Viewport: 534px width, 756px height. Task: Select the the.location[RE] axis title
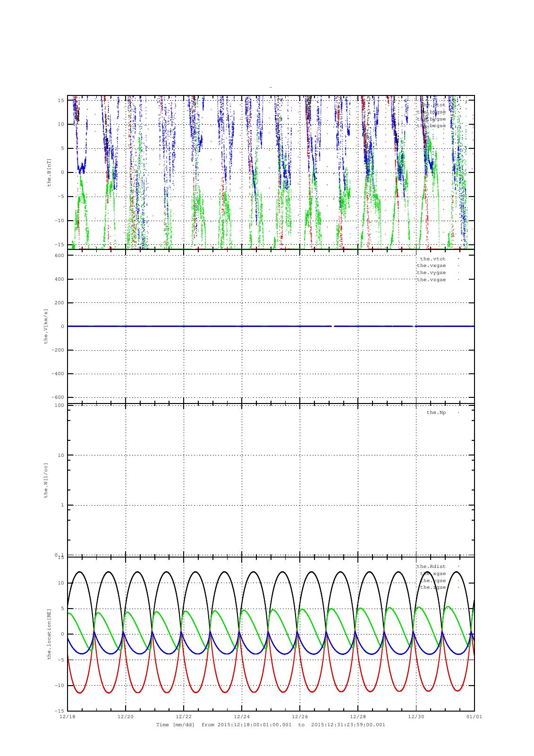tap(49, 634)
